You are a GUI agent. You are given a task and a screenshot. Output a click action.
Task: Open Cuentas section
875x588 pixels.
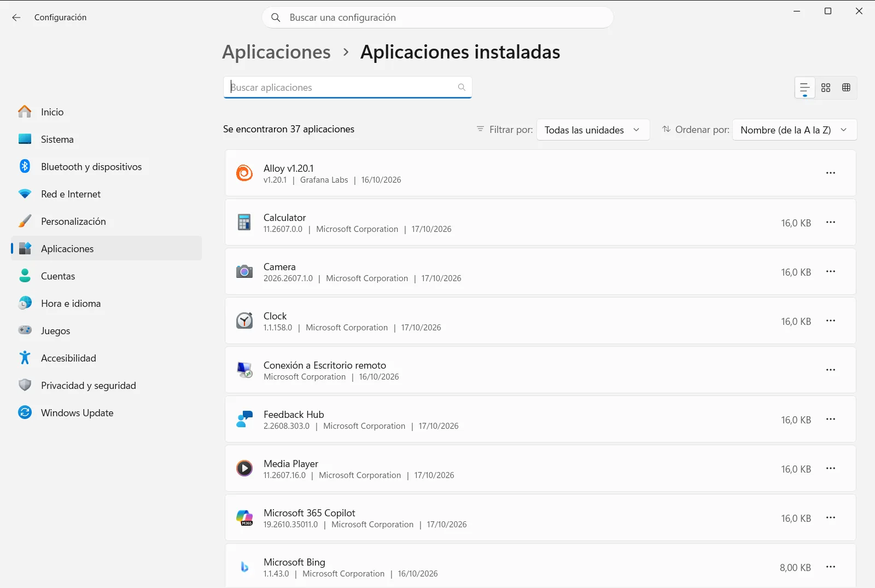[107, 276]
